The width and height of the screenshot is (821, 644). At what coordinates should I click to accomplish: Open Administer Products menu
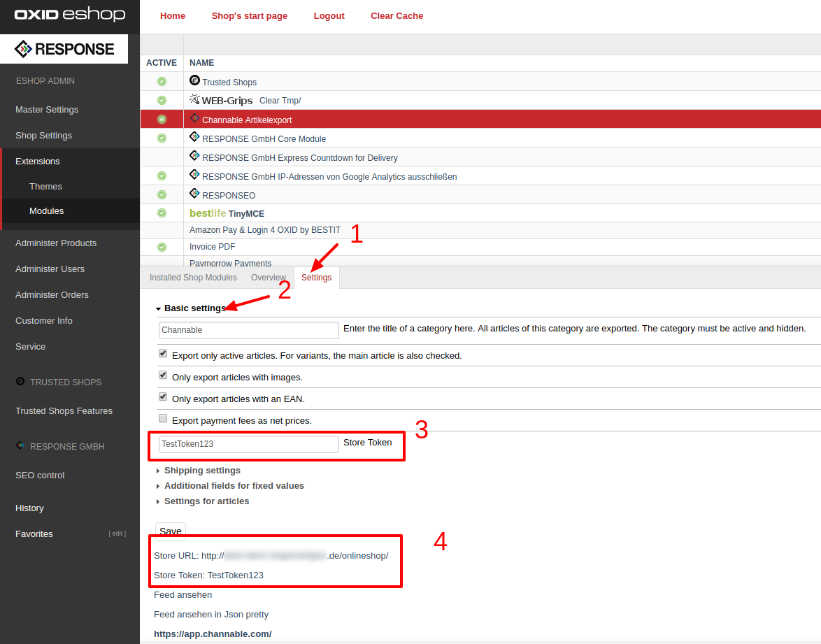[x=56, y=243]
